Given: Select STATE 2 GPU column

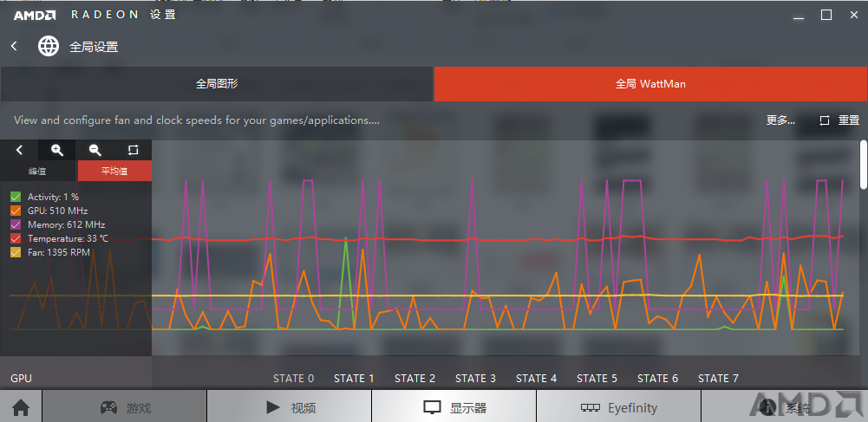Looking at the screenshot, I should tap(414, 379).
